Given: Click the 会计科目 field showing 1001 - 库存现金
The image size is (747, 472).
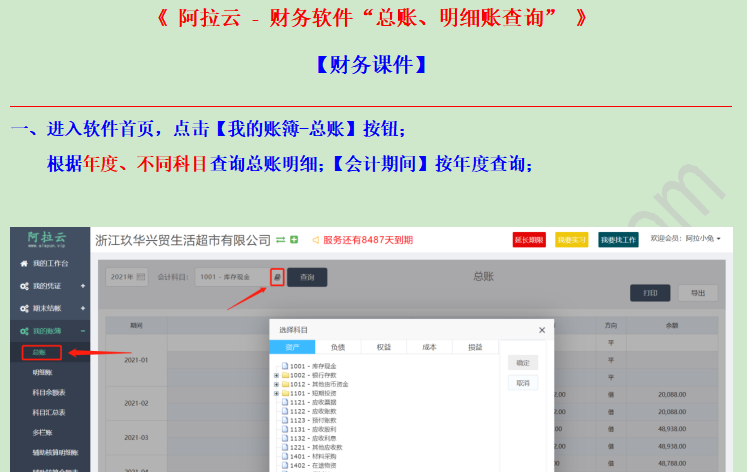Looking at the screenshot, I should (232, 277).
